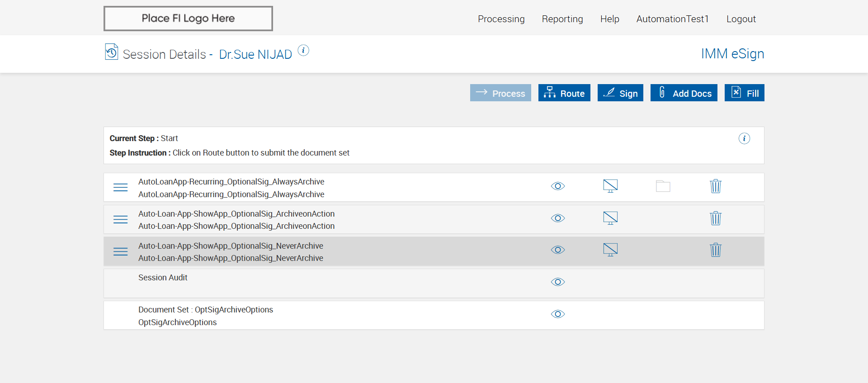
Task: Click monitor icon on ArchiveonAction document row
Action: pos(610,218)
